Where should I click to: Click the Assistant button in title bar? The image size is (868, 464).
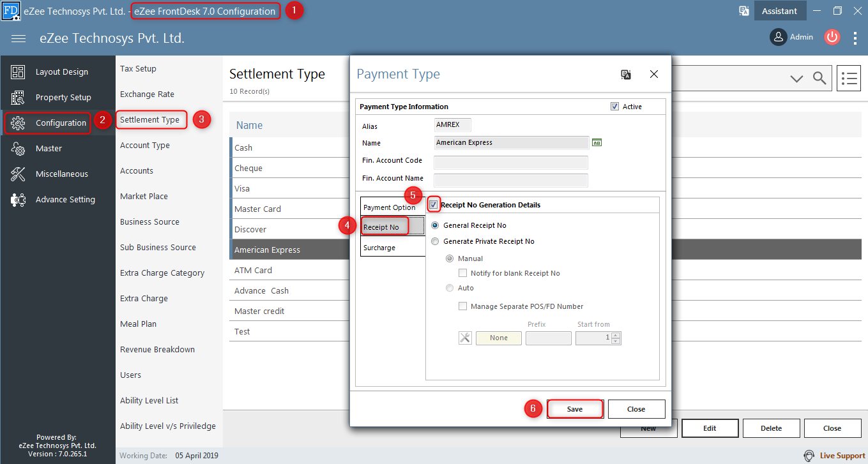click(780, 11)
